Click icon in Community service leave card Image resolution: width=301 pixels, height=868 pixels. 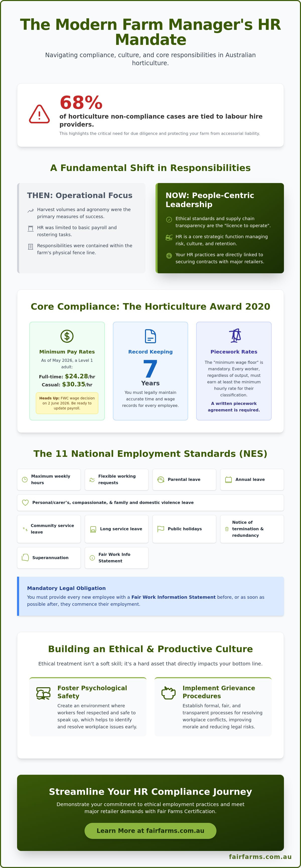coord(25,529)
